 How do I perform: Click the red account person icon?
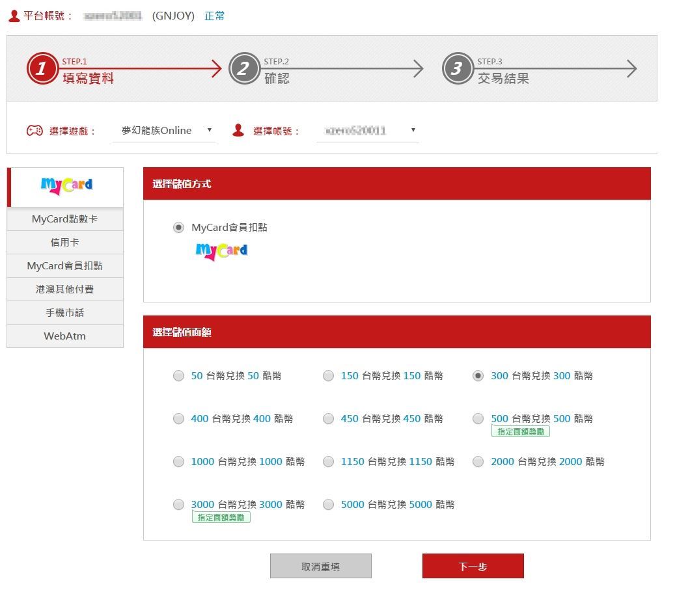238,130
